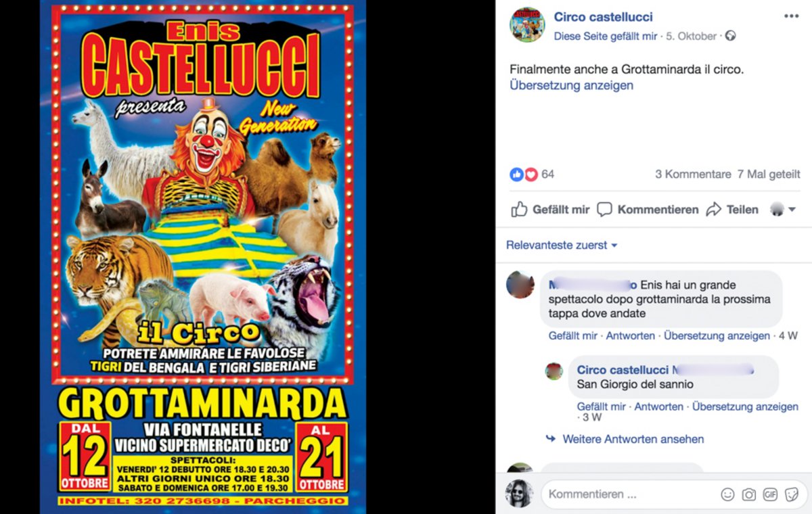Open the sticker picker icon
Viewport: 812px width, 514px height.
[x=791, y=494]
